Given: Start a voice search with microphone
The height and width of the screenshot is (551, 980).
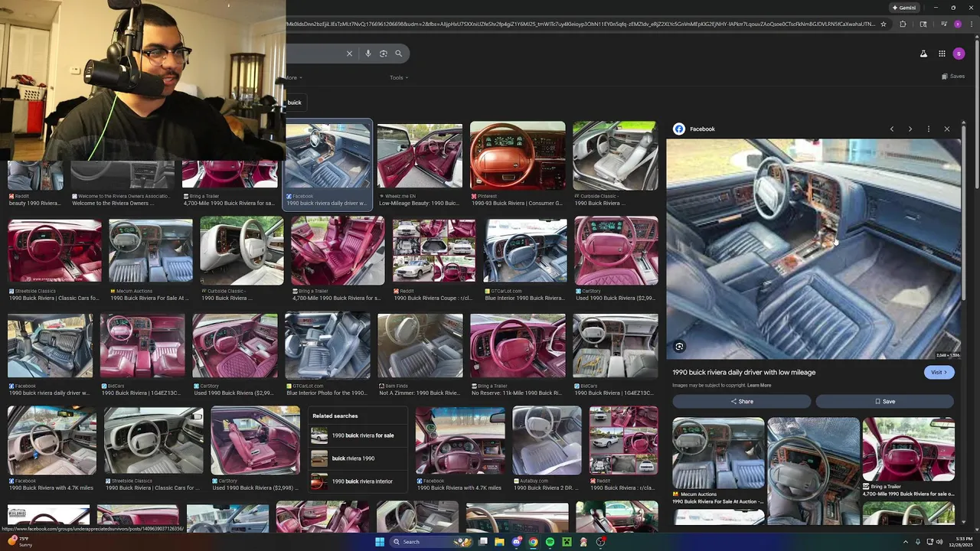Looking at the screenshot, I should 368,54.
